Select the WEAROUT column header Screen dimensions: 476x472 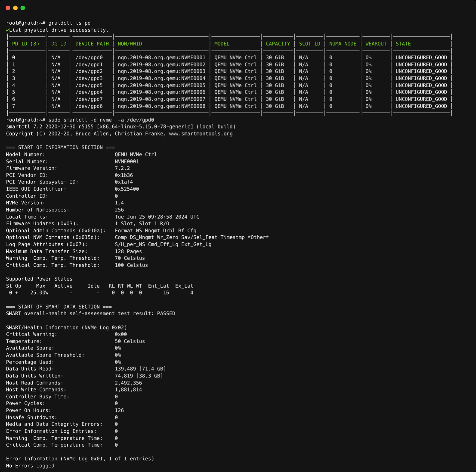pos(376,44)
